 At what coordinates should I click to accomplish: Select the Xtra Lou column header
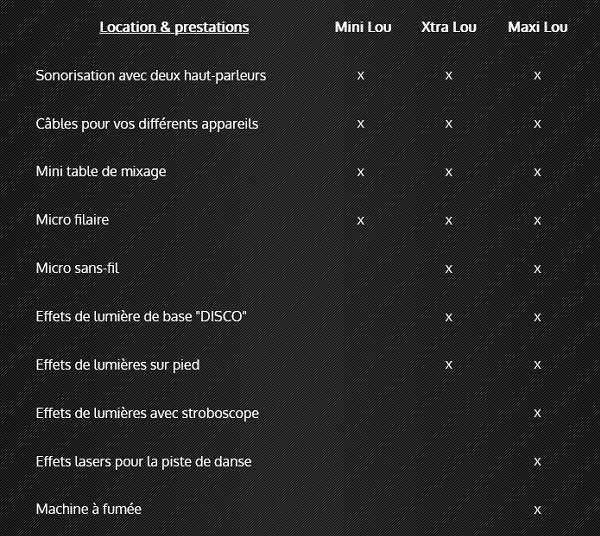(449, 27)
